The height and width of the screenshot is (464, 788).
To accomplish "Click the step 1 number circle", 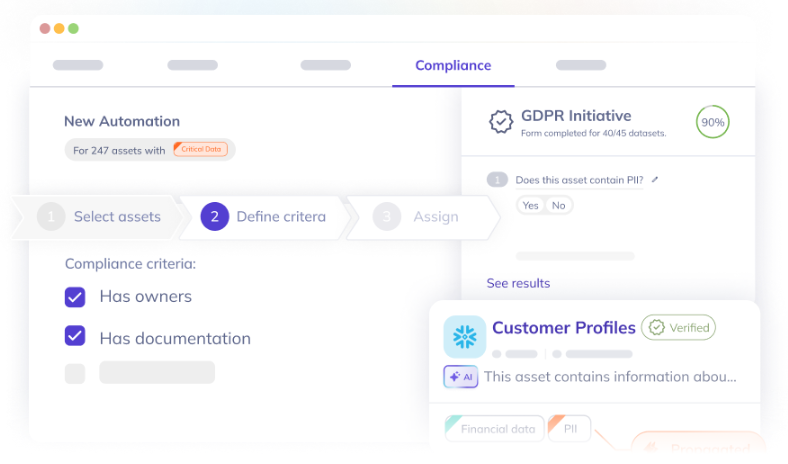I will (x=51, y=217).
